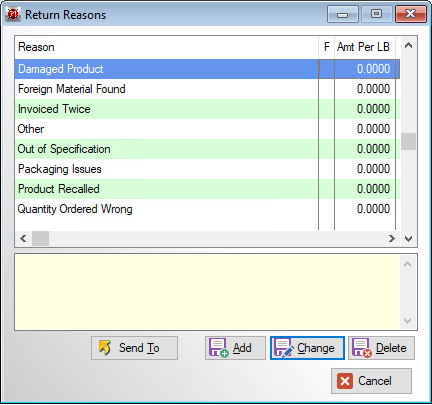Select the Quantity Ordered Wrong row
The height and width of the screenshot is (405, 432).
pos(207,209)
